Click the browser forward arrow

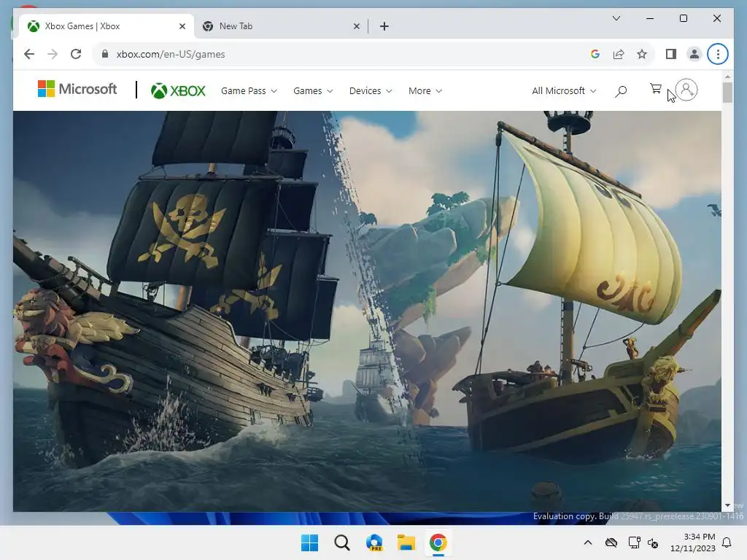tap(53, 54)
